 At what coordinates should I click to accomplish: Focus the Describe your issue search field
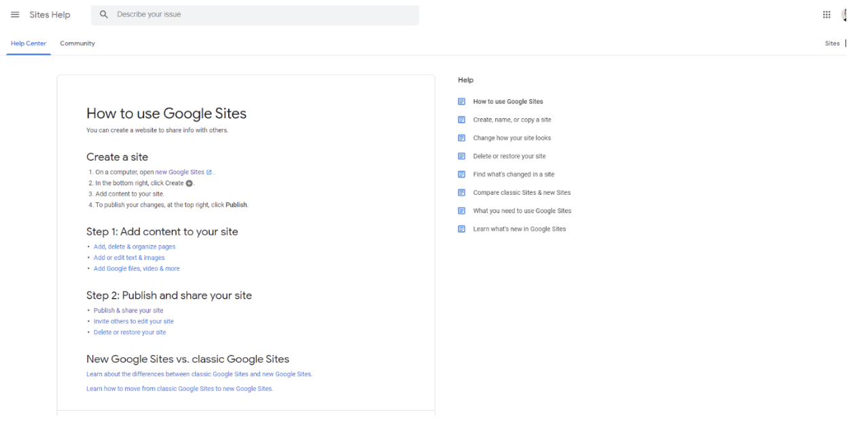[255, 15]
